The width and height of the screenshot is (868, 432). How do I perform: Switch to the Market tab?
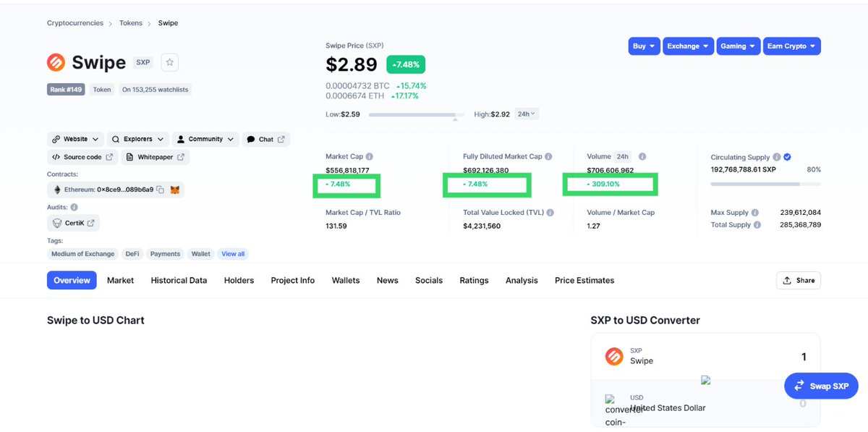click(x=120, y=281)
